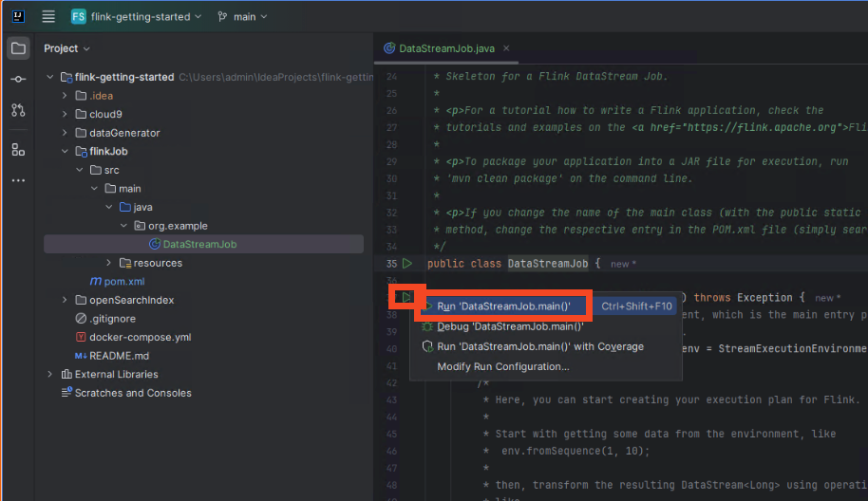This screenshot has height=501, width=868.
Task: Collapse the main folder in tree
Action: (95, 189)
